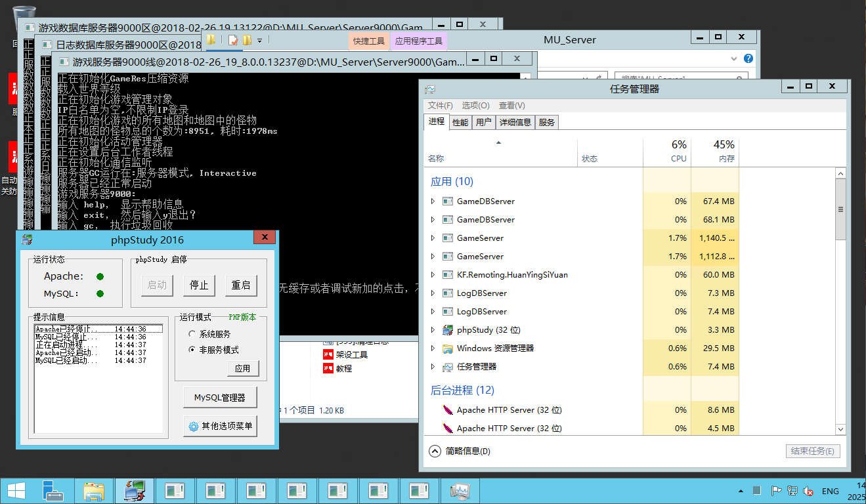The height and width of the screenshot is (504, 866).
Task: Click the new folder icon in MU_Server quick access toolbar
Action: (x=248, y=40)
